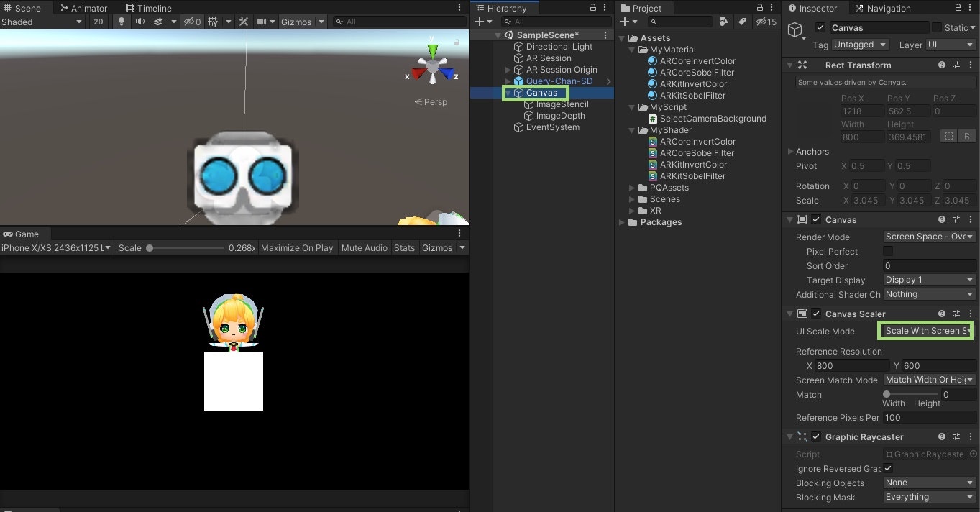Disable Graphic Raycaster component checkbox

(x=816, y=436)
